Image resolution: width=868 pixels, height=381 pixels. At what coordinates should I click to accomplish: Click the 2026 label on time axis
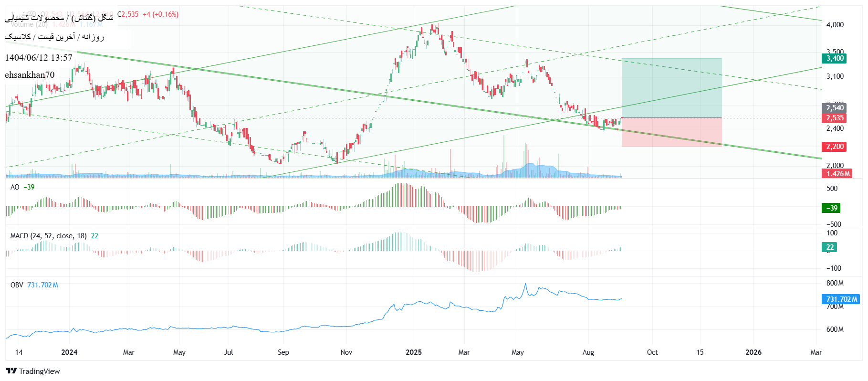click(x=753, y=352)
